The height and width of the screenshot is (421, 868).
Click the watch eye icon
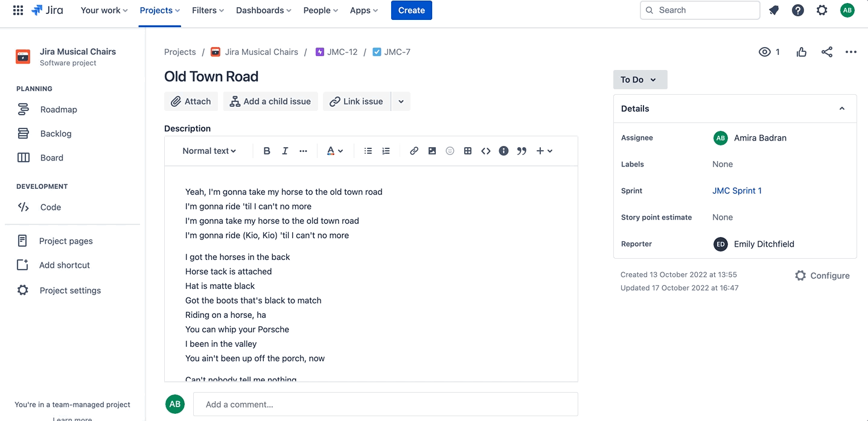coord(765,52)
